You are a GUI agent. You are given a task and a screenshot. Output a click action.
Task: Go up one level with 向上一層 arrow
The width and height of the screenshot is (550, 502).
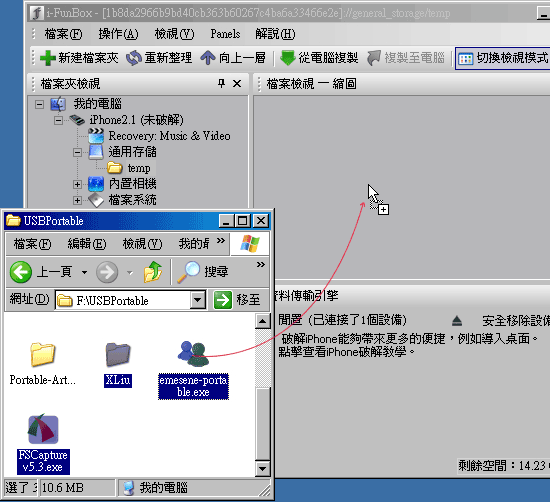208,58
